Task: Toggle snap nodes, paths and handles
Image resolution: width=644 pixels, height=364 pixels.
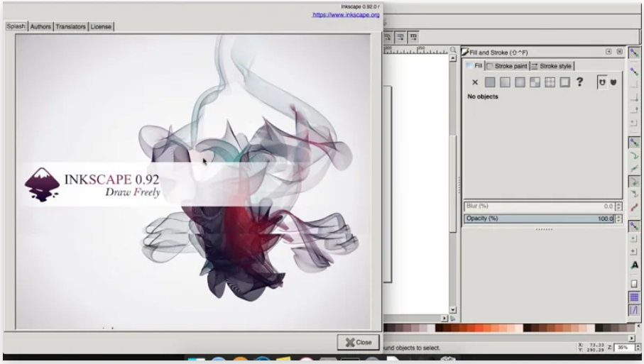Action: point(634,143)
